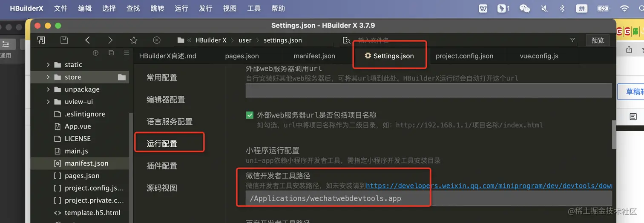Collapse all with the stacked squares icon

(111, 53)
